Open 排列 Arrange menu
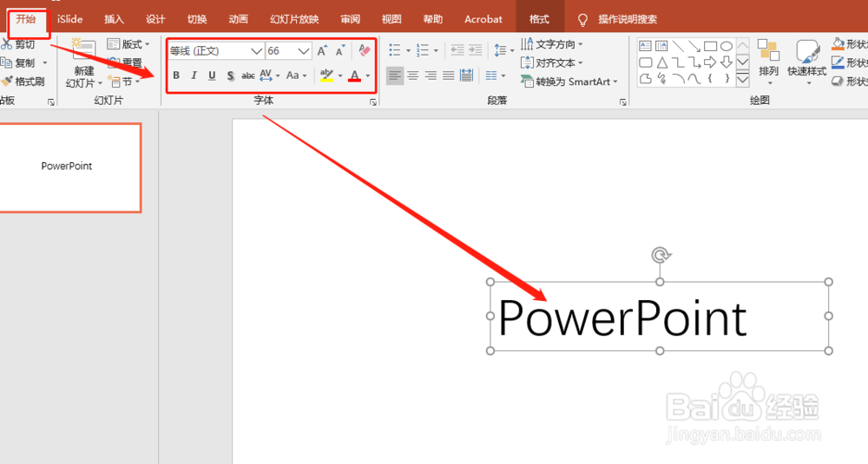 pyautogui.click(x=768, y=62)
